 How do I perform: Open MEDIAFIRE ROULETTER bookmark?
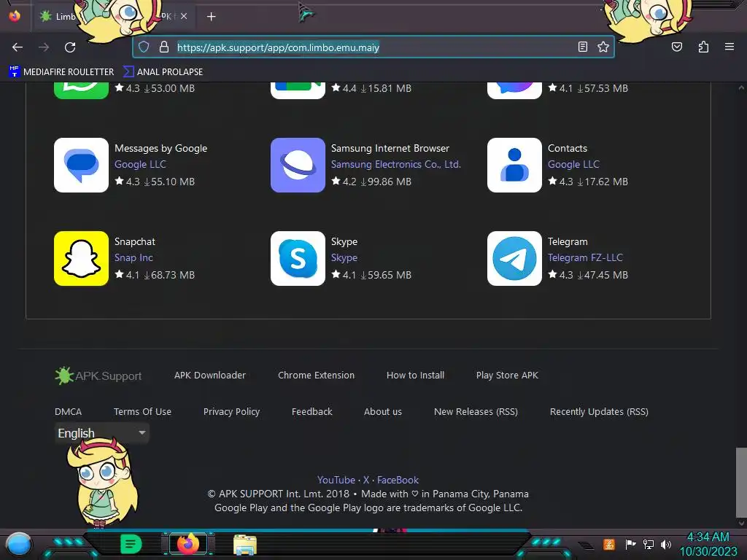(x=61, y=72)
